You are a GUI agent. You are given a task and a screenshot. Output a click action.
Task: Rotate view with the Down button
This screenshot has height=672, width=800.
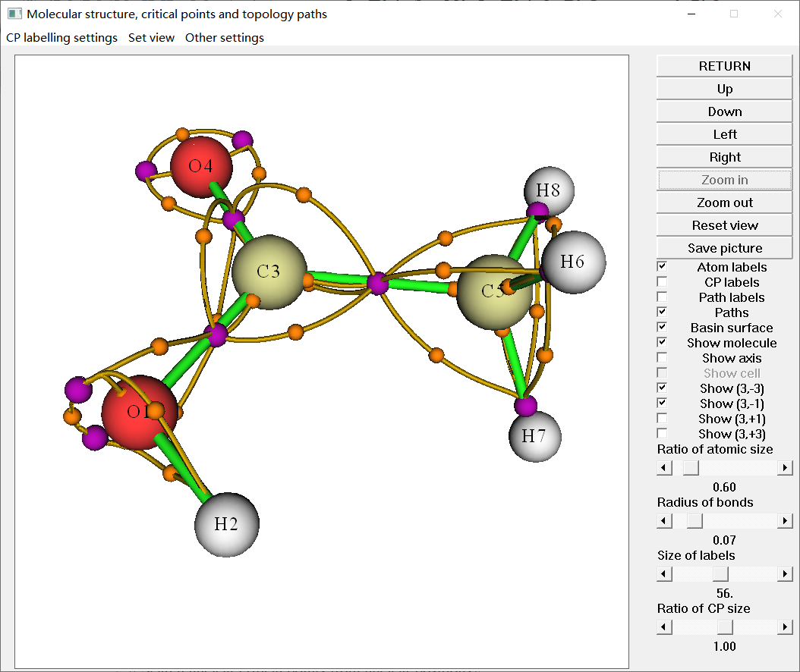tap(724, 111)
